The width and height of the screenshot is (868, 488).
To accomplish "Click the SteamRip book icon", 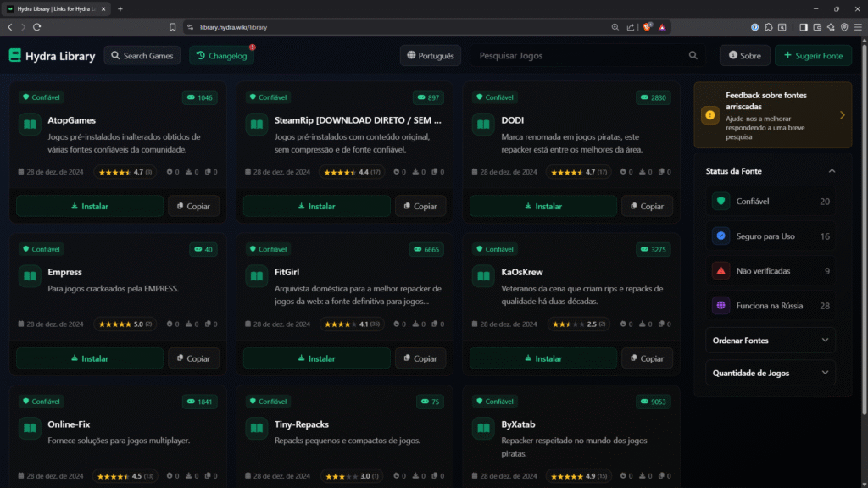I will [x=257, y=125].
